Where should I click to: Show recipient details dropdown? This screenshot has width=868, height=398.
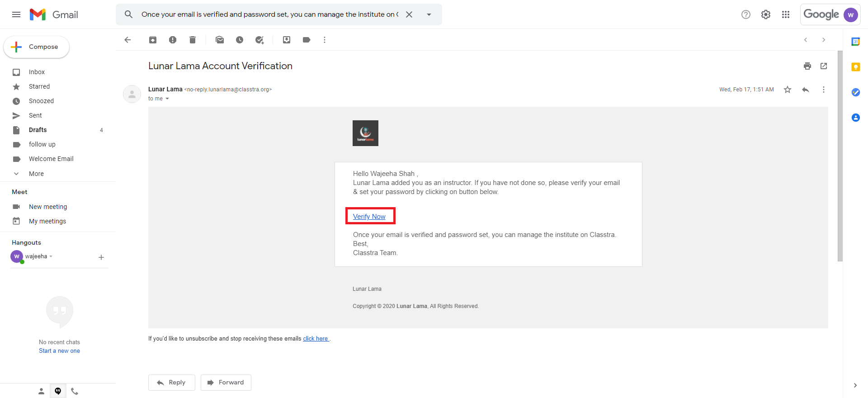[167, 99]
